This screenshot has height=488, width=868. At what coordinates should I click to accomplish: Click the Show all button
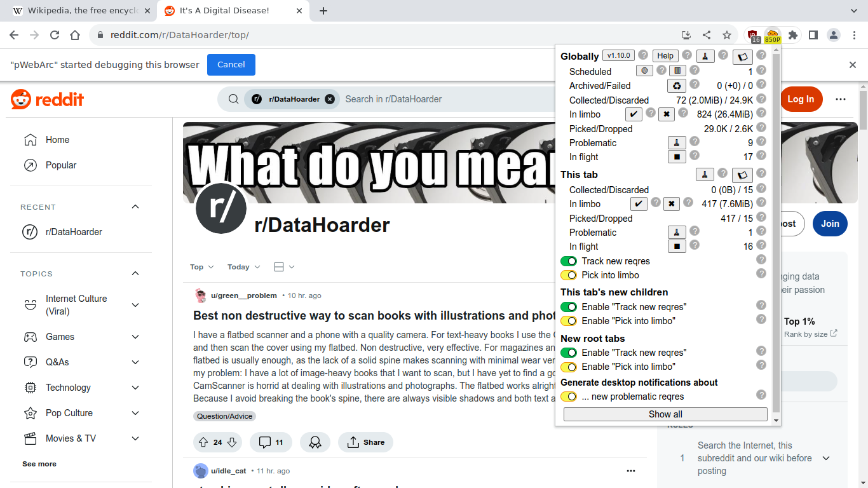665,414
